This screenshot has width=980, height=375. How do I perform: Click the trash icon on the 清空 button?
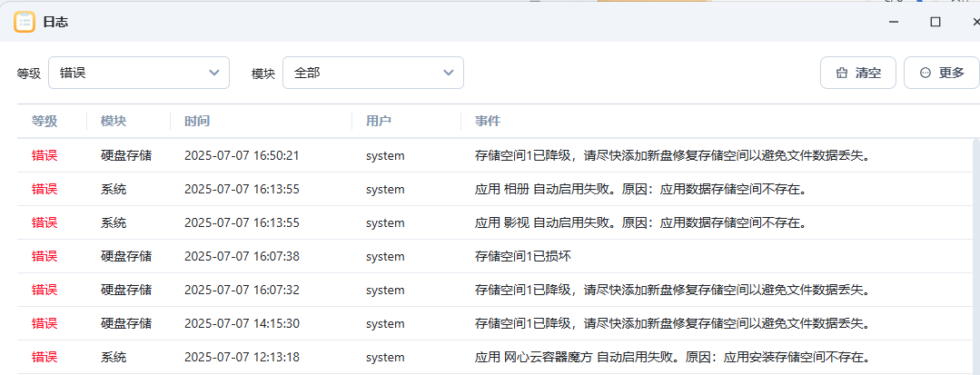coord(841,74)
